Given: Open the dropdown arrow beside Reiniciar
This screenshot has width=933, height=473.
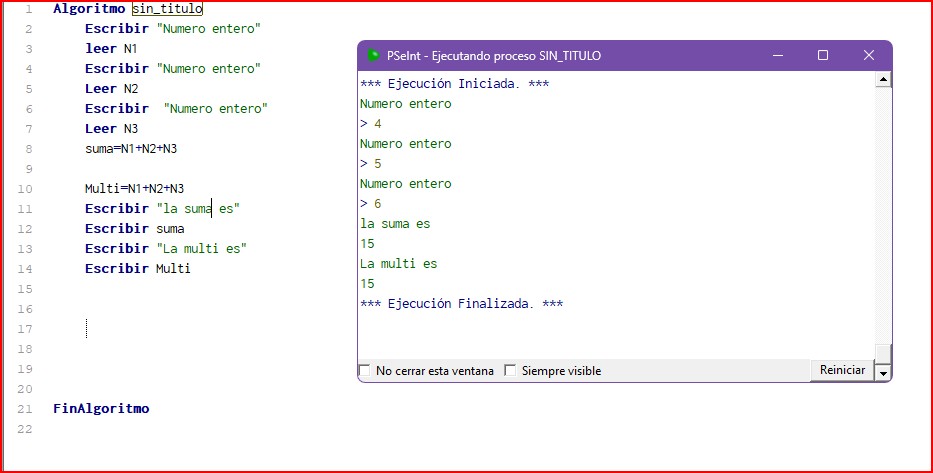Looking at the screenshot, I should tap(882, 372).
